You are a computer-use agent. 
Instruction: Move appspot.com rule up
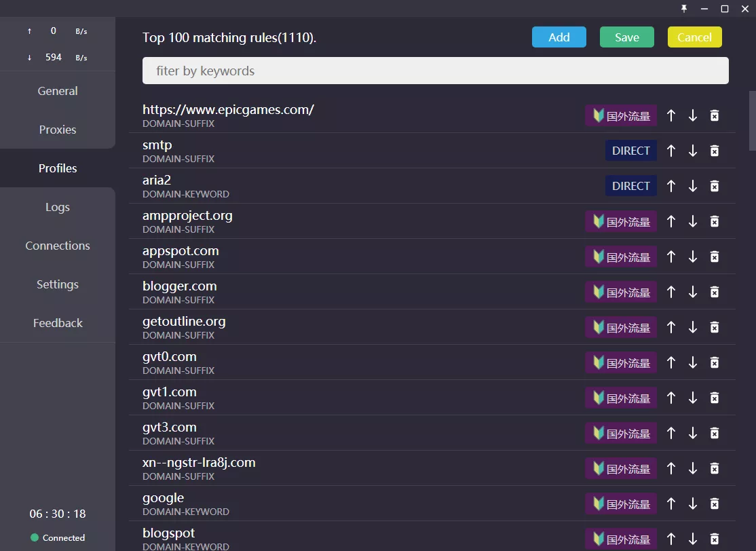tap(670, 256)
